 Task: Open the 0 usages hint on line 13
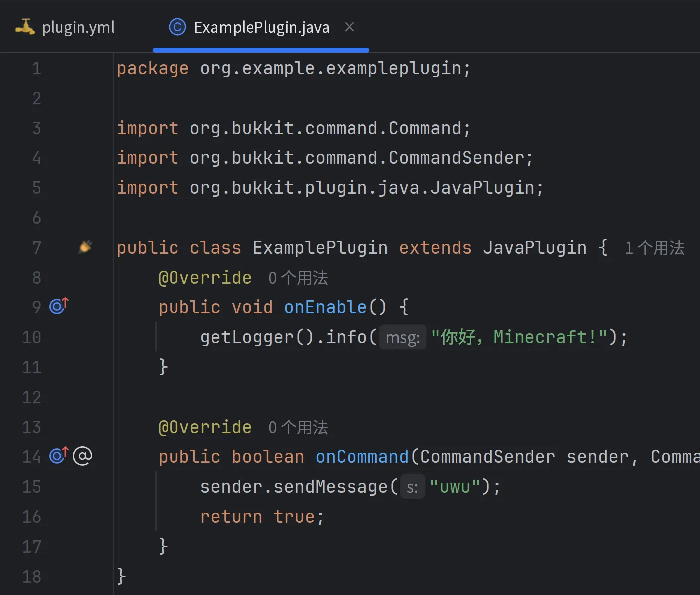(x=298, y=427)
